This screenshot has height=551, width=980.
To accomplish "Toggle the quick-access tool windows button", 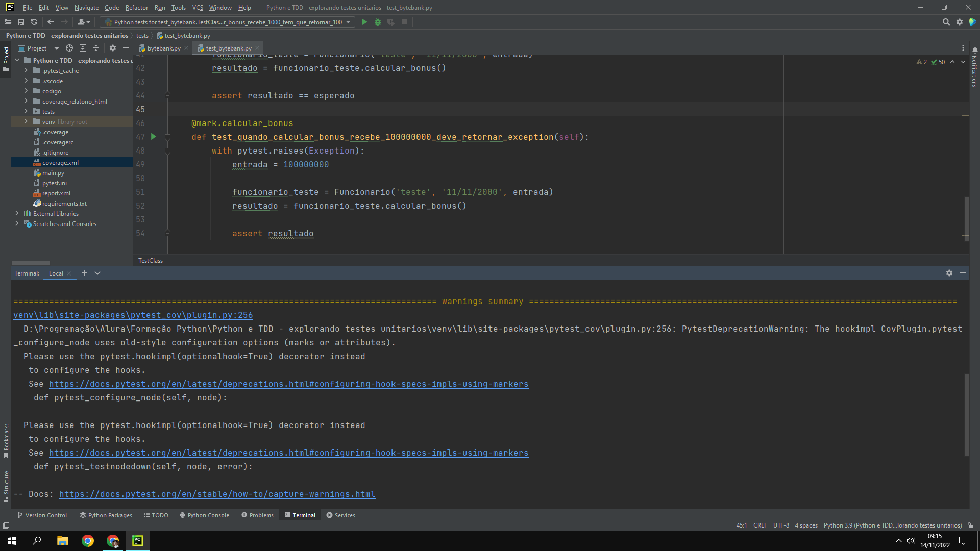I will [6, 525].
